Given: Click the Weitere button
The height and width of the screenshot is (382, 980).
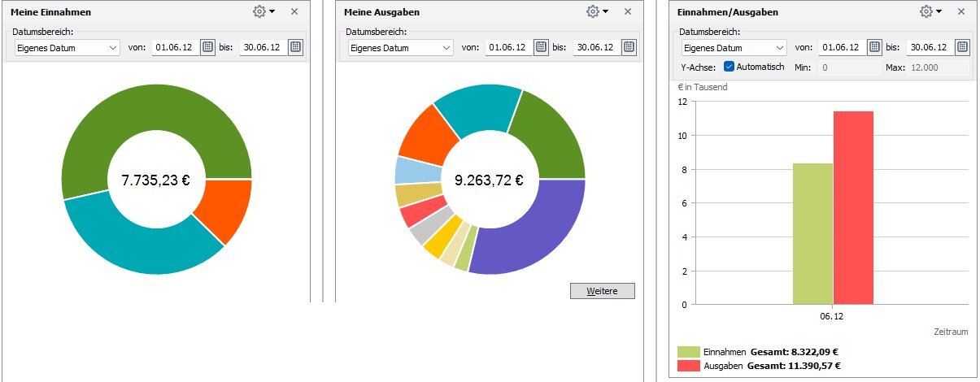Looking at the screenshot, I should (x=602, y=291).
